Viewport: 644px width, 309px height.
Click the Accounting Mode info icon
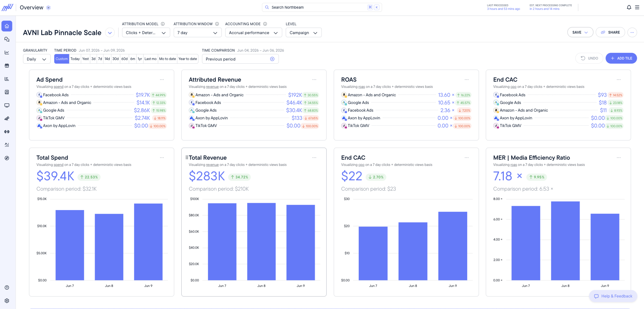265,24
